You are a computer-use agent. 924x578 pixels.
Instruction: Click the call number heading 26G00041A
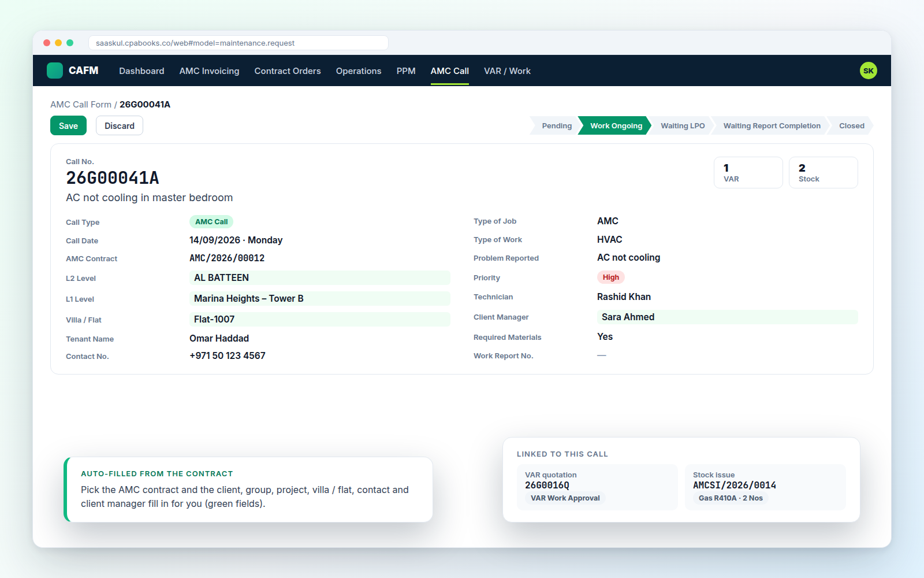[x=113, y=178]
